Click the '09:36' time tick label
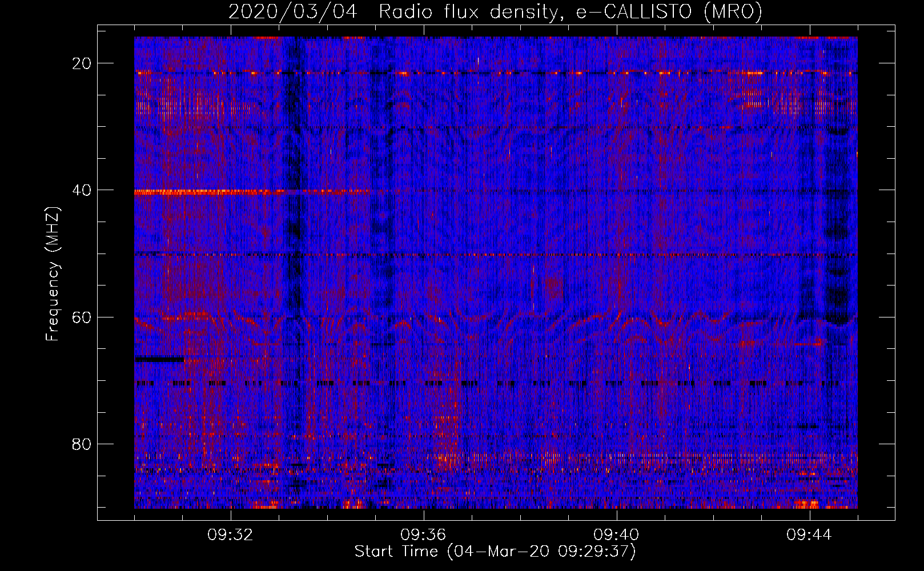Screen dimensions: 924x571 [x=423, y=535]
